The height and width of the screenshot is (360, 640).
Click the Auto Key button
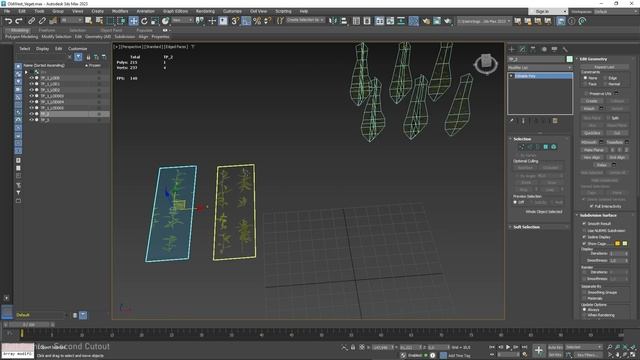[x=555, y=347]
